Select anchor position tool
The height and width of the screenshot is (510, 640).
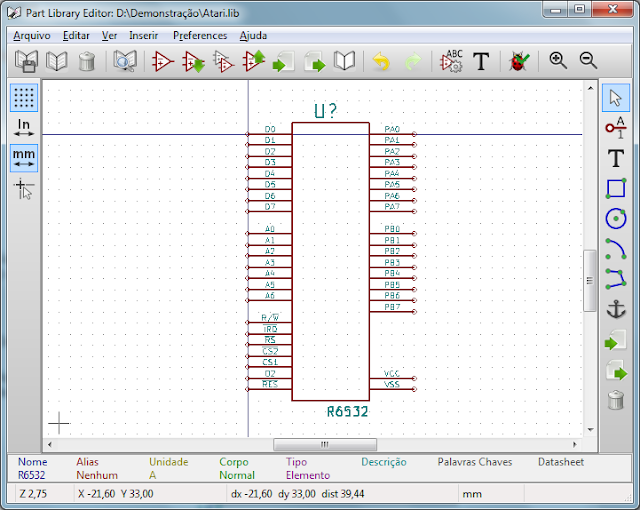pyautogui.click(x=616, y=309)
